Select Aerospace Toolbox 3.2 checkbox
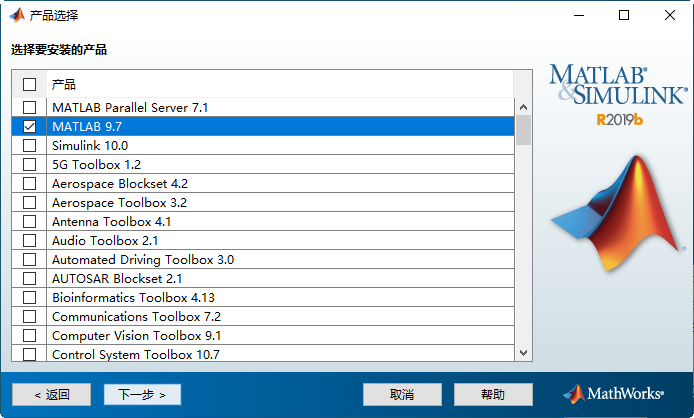The image size is (694, 418). pos(29,203)
